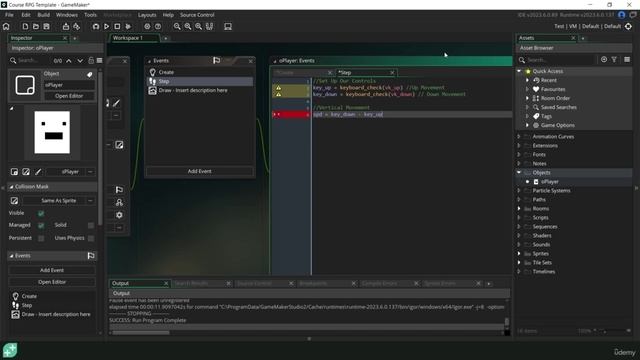Collapse the Events section in Inspector
Viewport: 640px width, 360px height.
(x=11, y=256)
